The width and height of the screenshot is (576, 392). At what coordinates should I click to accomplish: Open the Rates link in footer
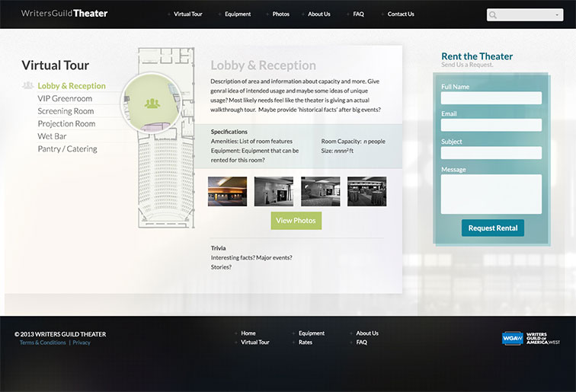tap(305, 343)
